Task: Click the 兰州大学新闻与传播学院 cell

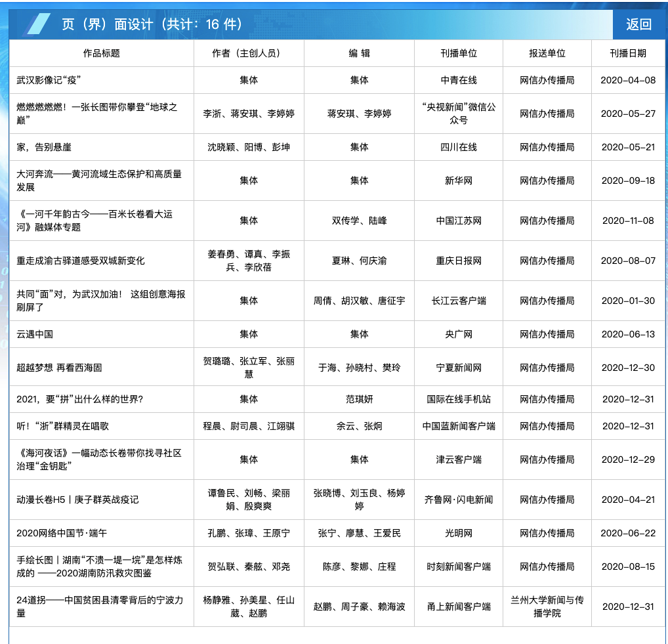Action: click(x=547, y=607)
